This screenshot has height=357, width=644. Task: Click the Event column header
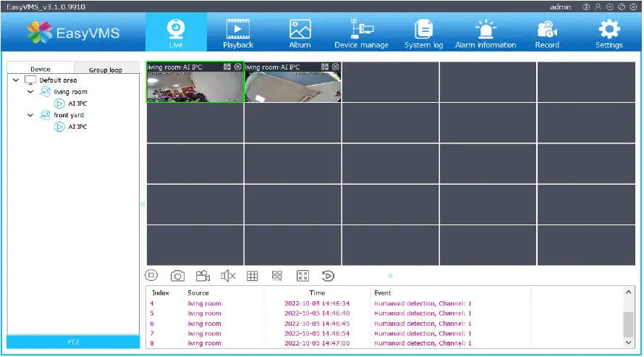click(x=382, y=293)
